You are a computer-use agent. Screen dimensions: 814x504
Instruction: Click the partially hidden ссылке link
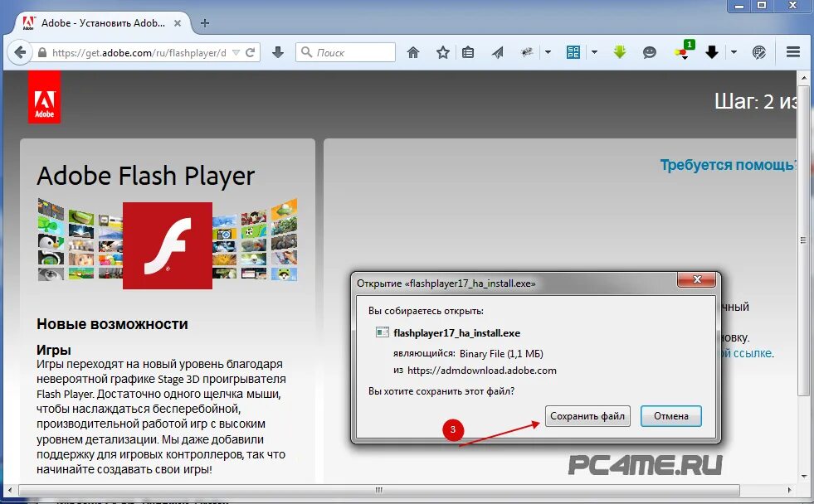point(747,353)
